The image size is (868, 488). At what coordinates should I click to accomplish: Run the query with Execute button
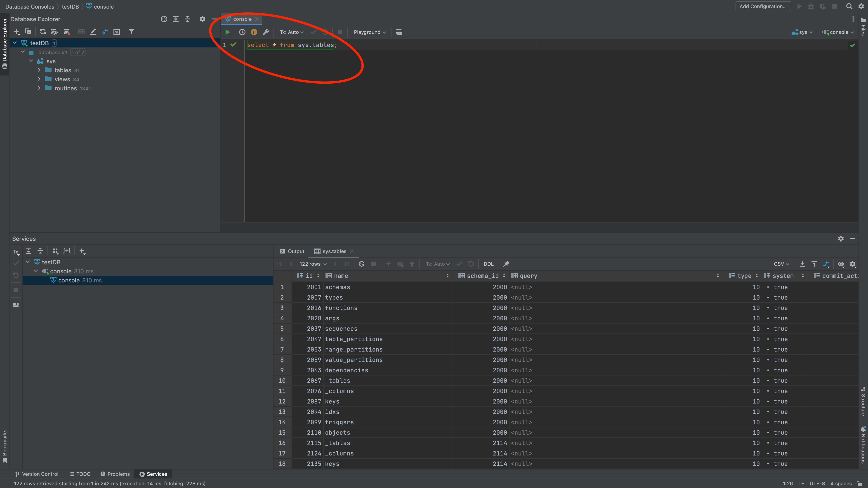(x=227, y=32)
